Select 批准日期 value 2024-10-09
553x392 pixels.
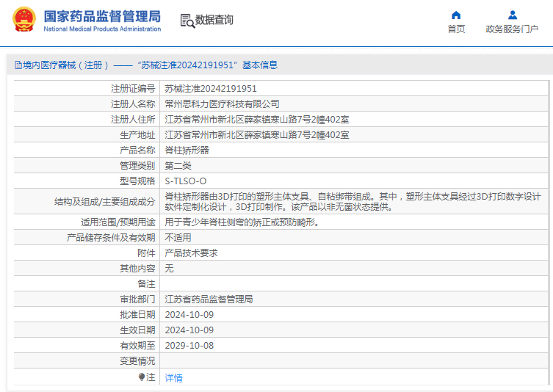click(x=189, y=315)
